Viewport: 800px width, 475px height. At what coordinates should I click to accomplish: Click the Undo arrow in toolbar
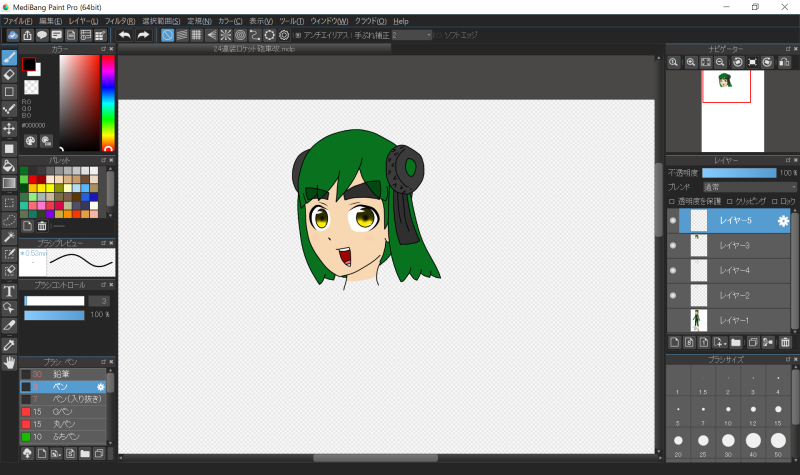[x=124, y=35]
